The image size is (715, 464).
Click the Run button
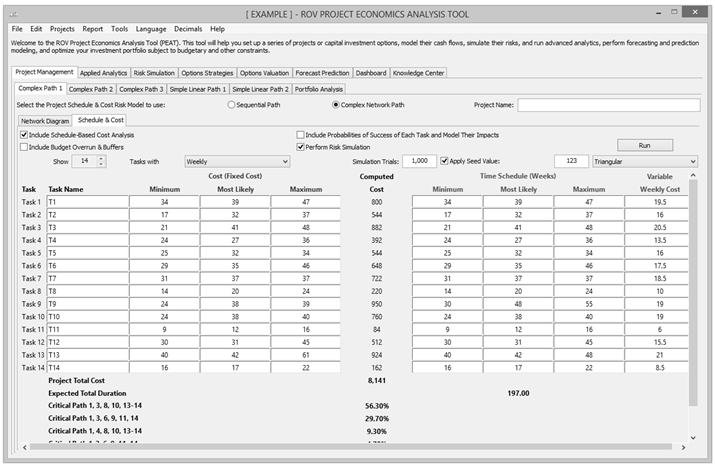click(x=644, y=145)
